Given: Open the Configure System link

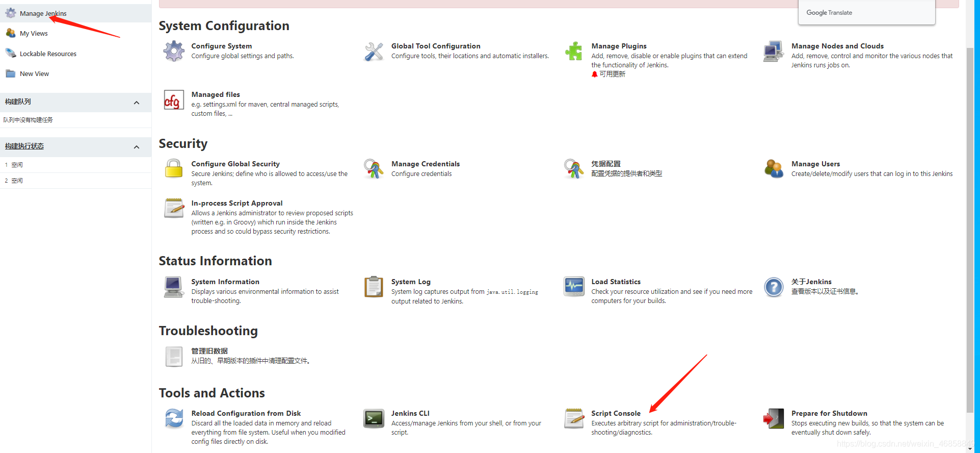Looking at the screenshot, I should click(222, 46).
